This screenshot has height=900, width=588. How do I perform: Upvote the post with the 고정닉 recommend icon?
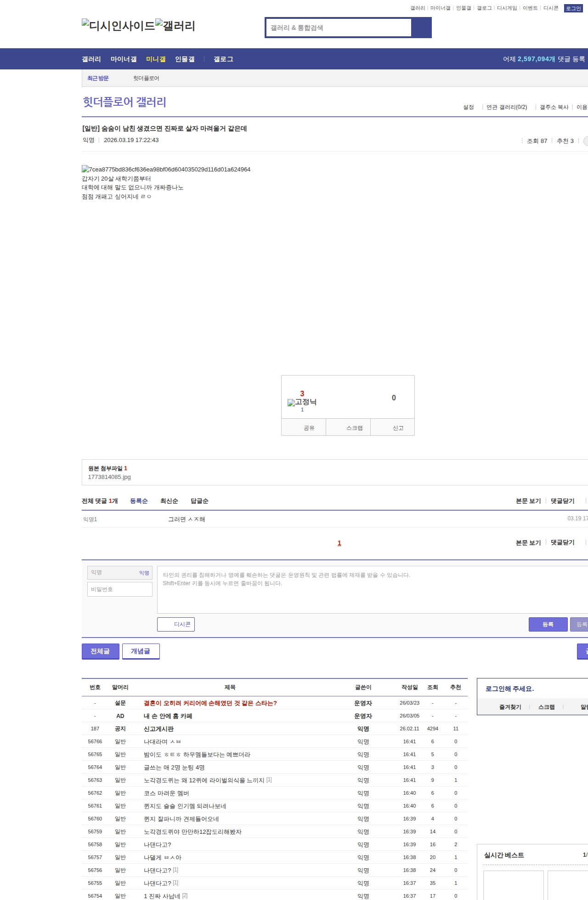pyautogui.click(x=302, y=402)
